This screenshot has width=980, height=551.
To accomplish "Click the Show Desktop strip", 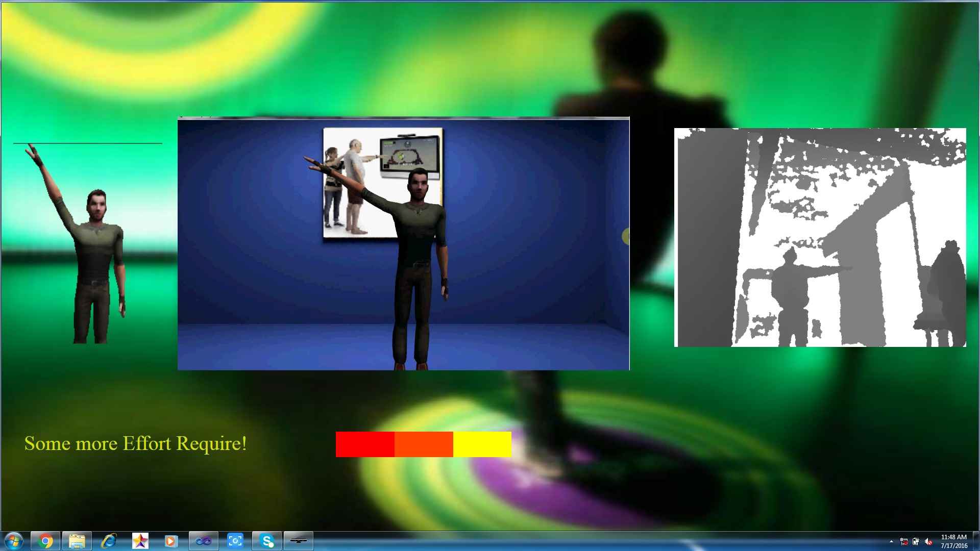I will click(x=976, y=541).
